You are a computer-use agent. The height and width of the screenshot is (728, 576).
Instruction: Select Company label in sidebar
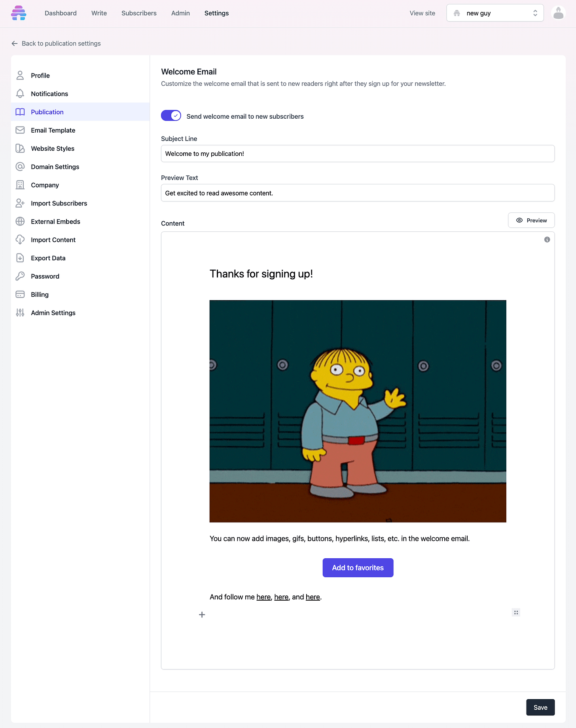pyautogui.click(x=45, y=185)
